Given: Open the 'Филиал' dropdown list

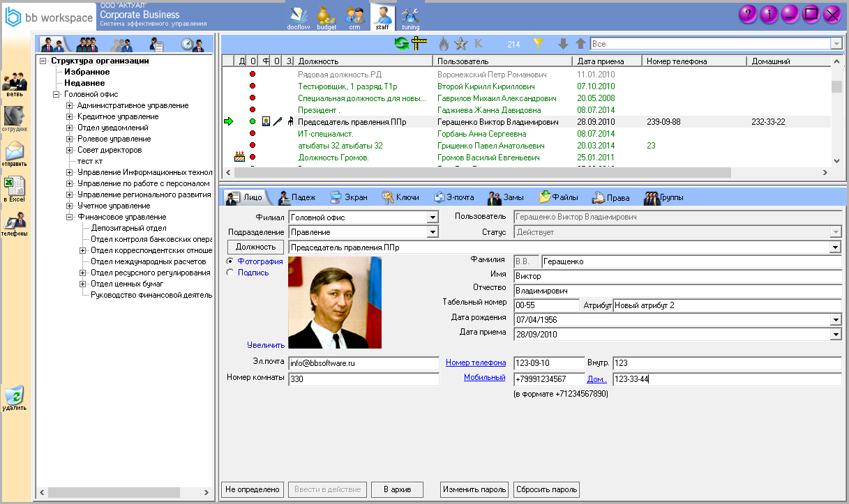Looking at the screenshot, I should point(433,217).
